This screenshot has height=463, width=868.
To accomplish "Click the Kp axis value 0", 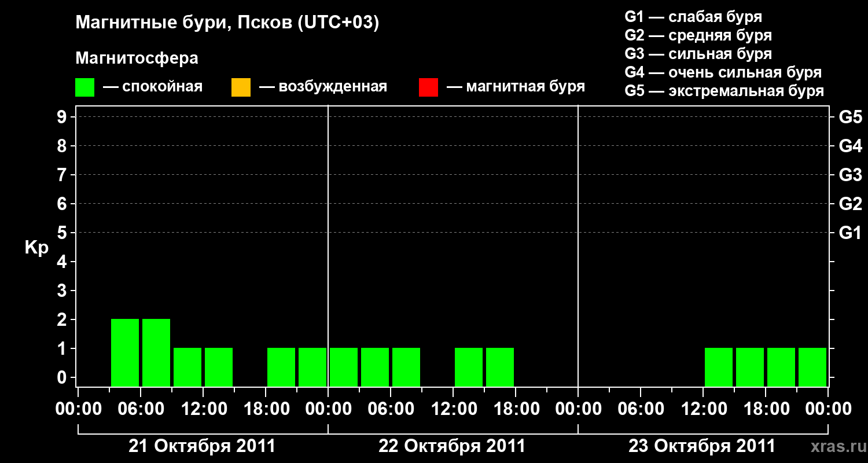I will pyautogui.click(x=63, y=377).
